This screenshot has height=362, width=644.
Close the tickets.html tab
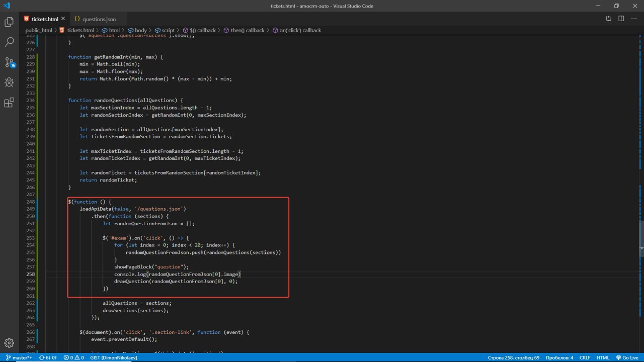[x=63, y=19]
